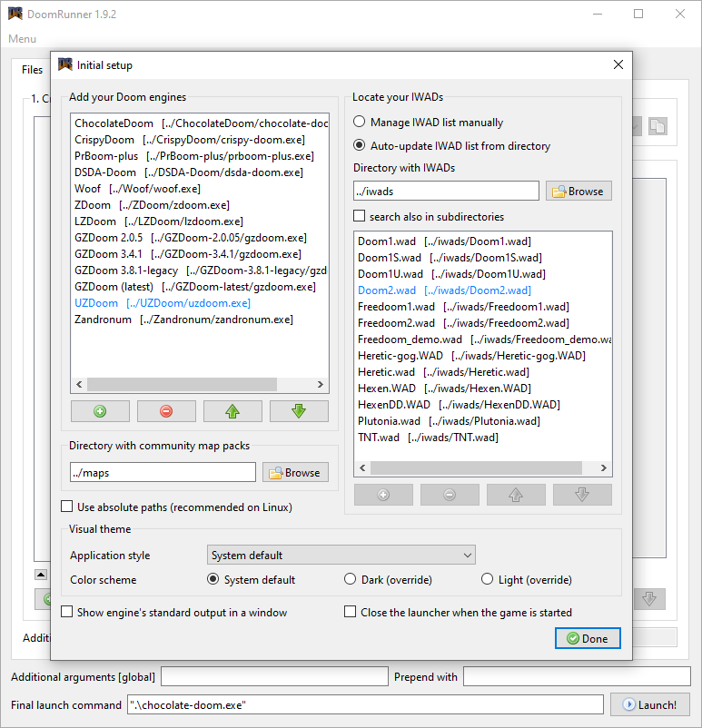Click the disabled remove IWAD minus button

(x=450, y=495)
